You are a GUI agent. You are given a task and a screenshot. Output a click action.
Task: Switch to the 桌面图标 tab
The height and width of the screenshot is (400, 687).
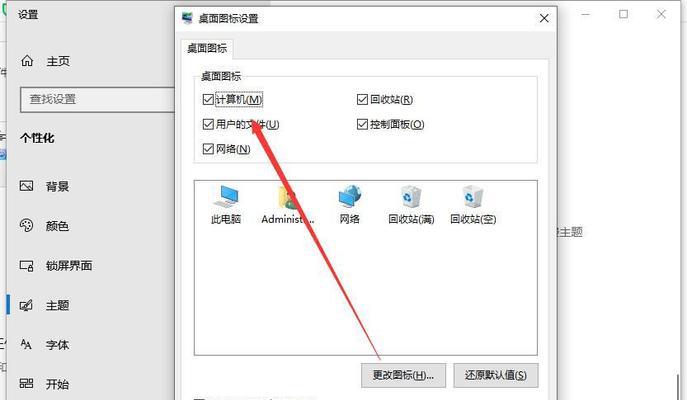[x=207, y=48]
